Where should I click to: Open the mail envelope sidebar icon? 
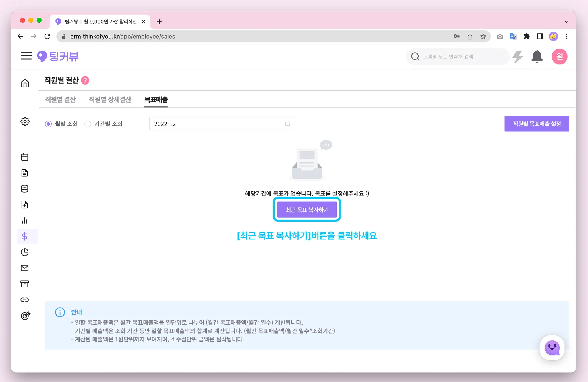25,268
